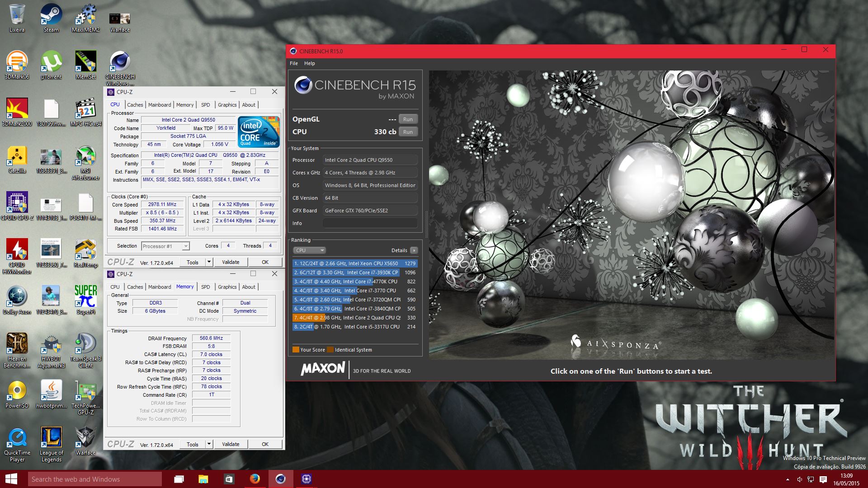Open the Steam desktop shortcut
The image size is (868, 488).
pyautogui.click(x=51, y=18)
